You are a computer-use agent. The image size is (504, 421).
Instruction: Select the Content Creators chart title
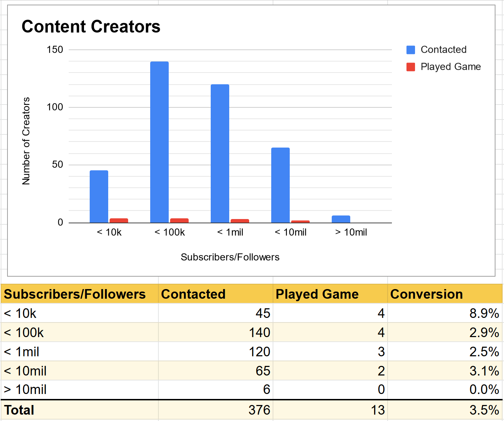tap(91, 27)
